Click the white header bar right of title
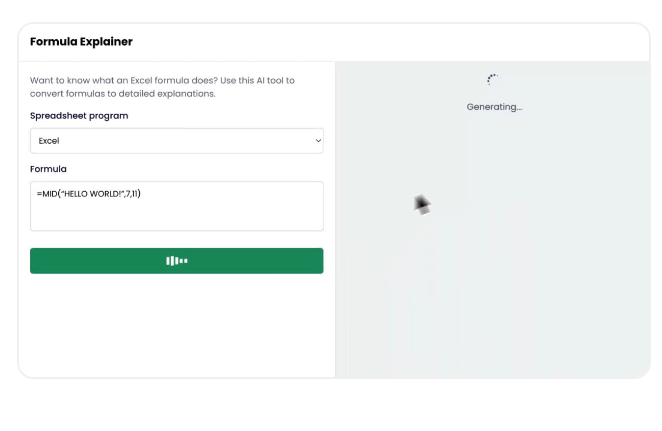This screenshot has height=431, width=662. (x=400, y=42)
